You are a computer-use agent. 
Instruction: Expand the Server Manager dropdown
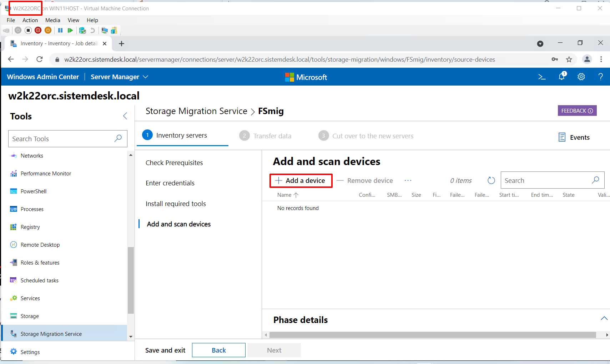[119, 77]
